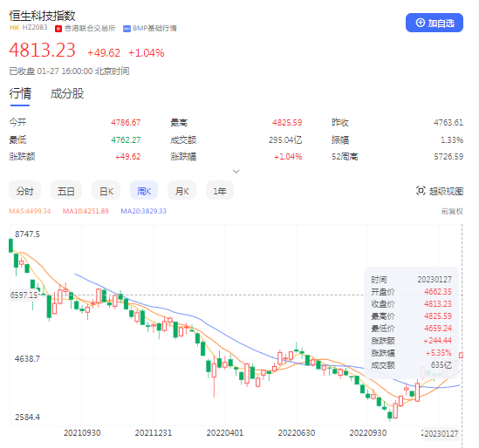
Task: Click the 20220630 date axis label
Action: point(297,432)
